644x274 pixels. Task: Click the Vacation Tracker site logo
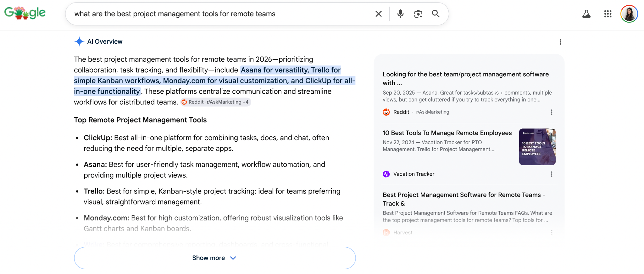click(x=386, y=174)
